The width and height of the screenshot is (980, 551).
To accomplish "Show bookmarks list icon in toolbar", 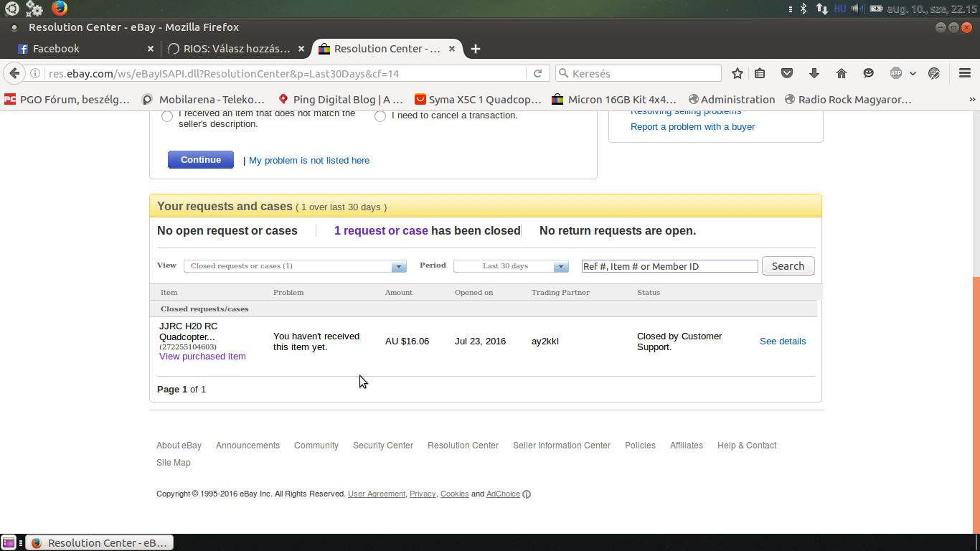I will (760, 73).
